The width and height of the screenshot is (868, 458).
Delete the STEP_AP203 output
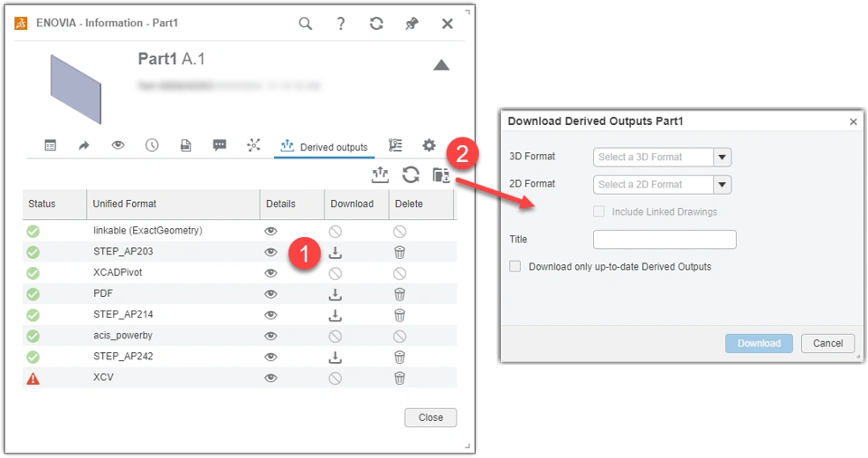[x=400, y=253]
